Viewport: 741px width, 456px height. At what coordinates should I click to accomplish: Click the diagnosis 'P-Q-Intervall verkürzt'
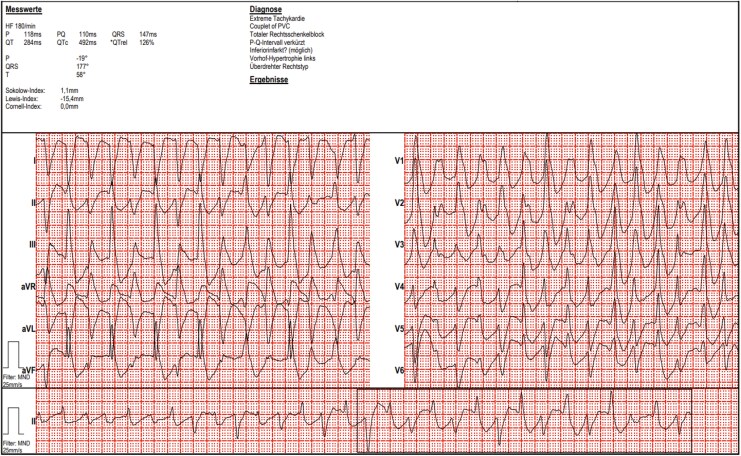tap(277, 43)
